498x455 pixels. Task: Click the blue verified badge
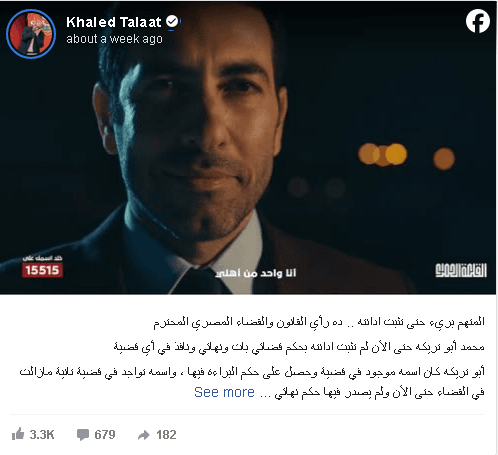click(172, 22)
